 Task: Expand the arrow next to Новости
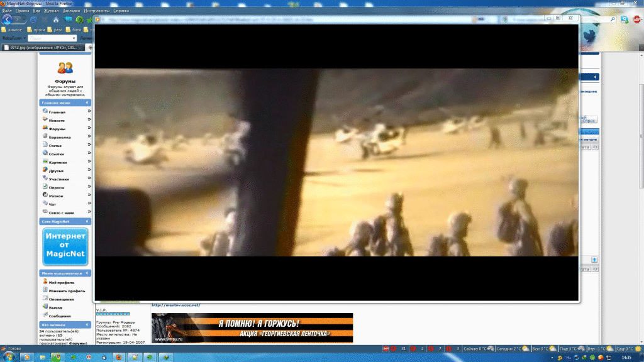click(89, 119)
